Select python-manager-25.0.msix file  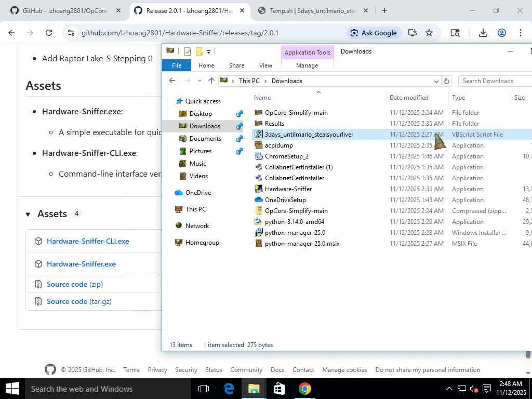tap(302, 243)
